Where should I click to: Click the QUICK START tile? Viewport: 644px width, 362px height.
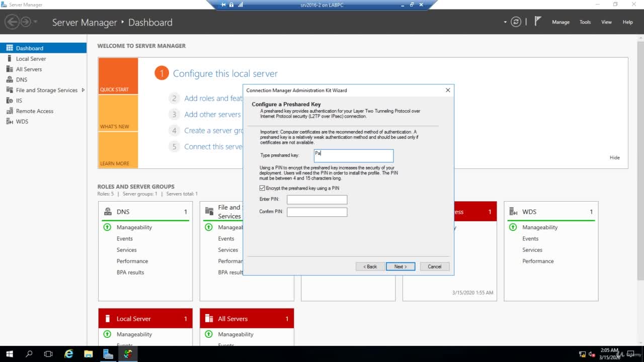click(118, 76)
